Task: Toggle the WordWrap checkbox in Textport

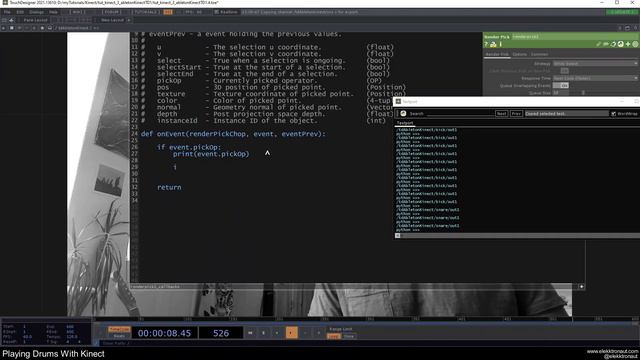Action: pos(613,114)
